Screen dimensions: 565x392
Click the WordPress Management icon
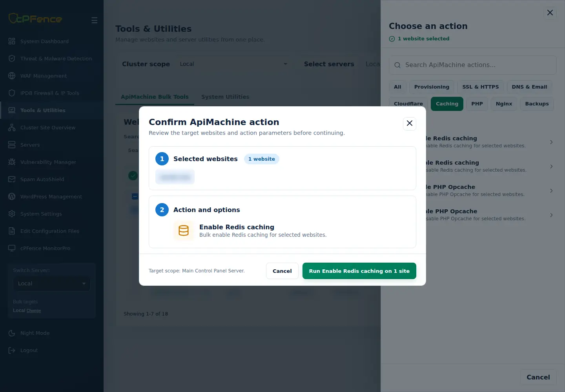12,196
